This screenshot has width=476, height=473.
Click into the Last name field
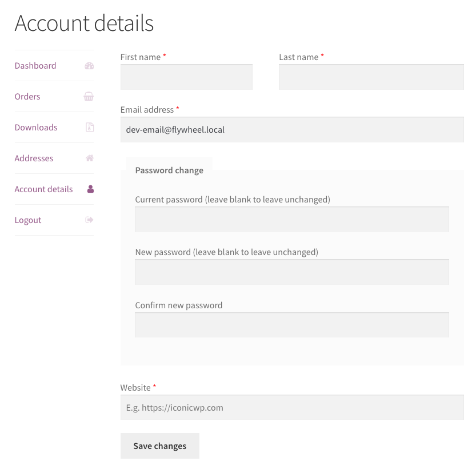coord(371,77)
